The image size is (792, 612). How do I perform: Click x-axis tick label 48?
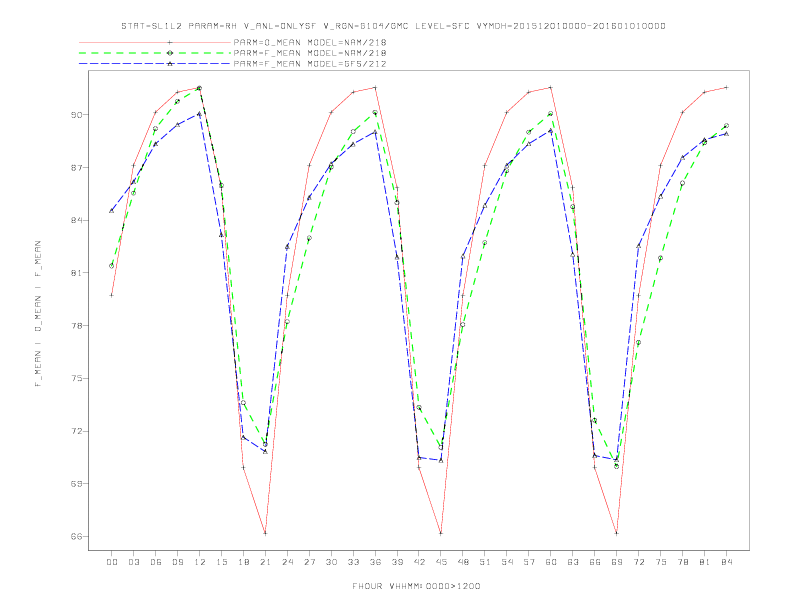pos(463,562)
